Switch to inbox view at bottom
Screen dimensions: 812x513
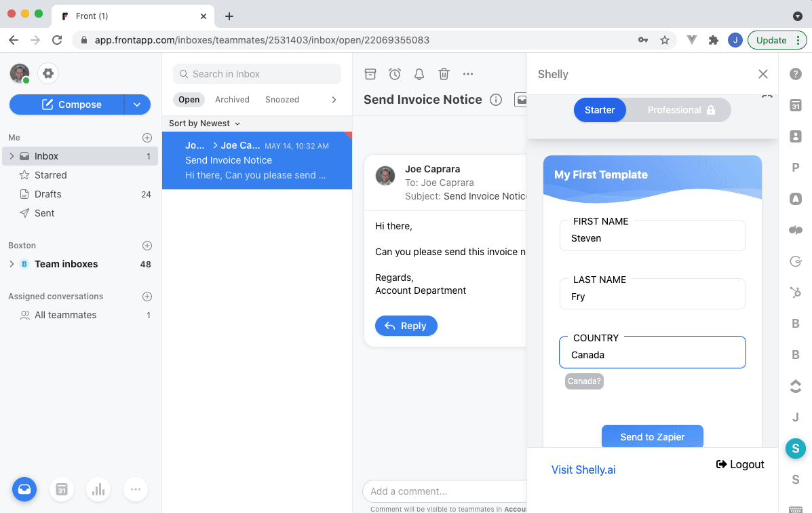coord(24,489)
